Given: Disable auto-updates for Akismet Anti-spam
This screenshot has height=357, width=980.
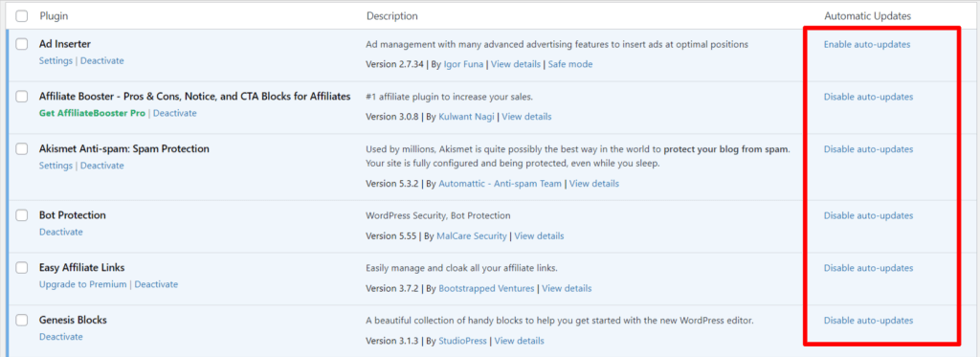Looking at the screenshot, I should tap(868, 149).
